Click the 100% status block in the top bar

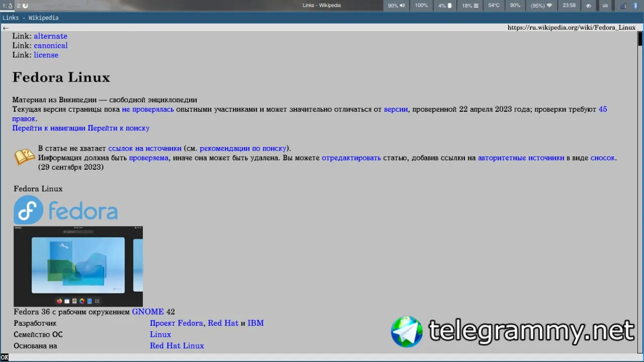point(421,6)
